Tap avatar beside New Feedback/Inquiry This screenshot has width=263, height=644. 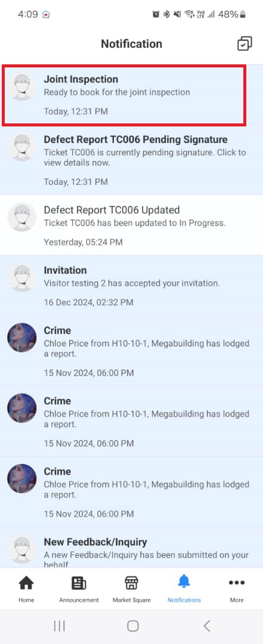coord(22,550)
